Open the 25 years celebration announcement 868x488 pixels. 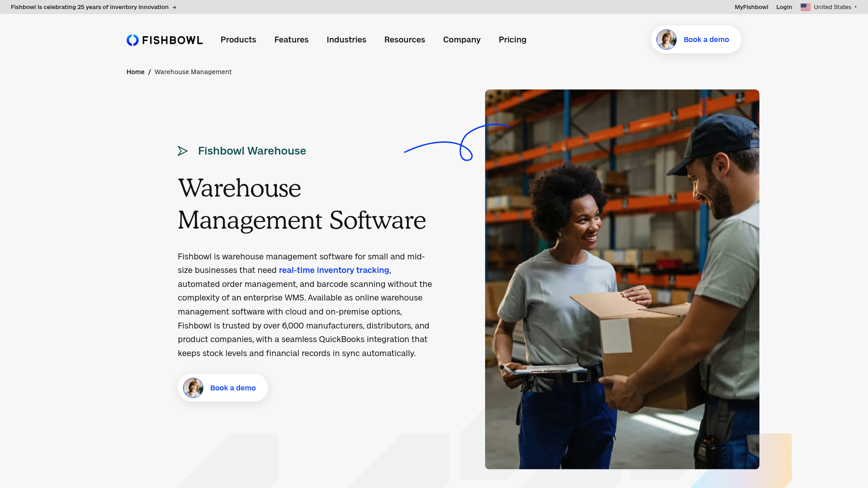(x=93, y=7)
